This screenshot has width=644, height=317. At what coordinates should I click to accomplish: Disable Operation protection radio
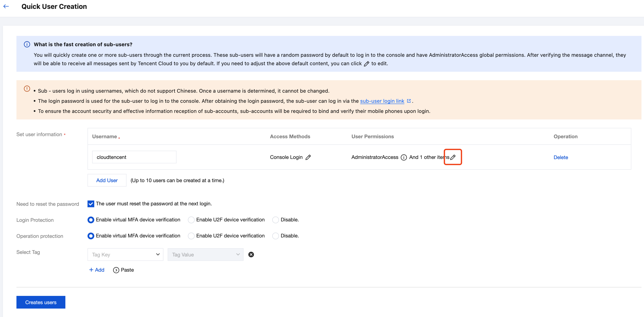(x=275, y=236)
